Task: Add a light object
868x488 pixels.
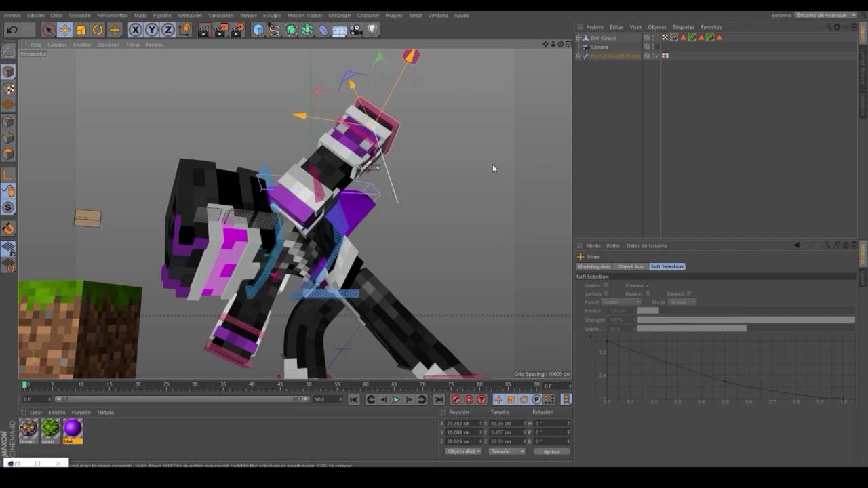Action: coord(372,30)
